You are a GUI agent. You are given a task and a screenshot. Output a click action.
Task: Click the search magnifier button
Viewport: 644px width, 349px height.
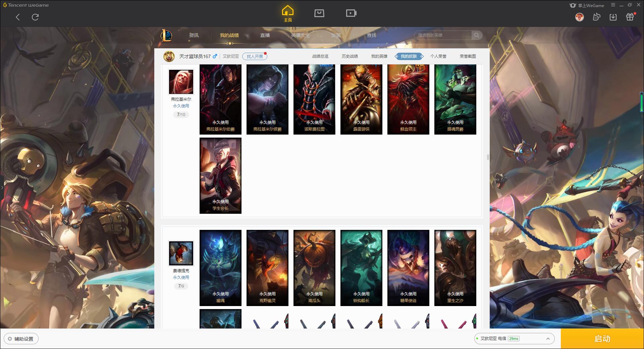tap(477, 35)
